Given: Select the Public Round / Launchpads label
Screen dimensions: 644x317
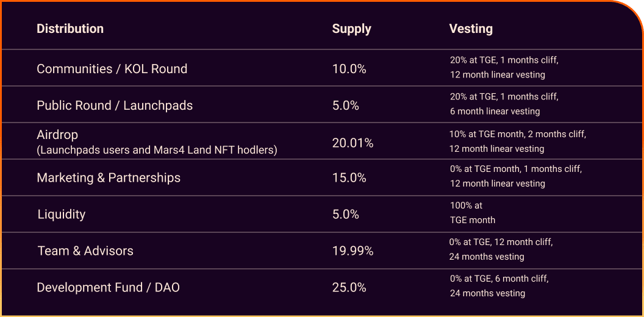Looking at the screenshot, I should pos(115,105).
